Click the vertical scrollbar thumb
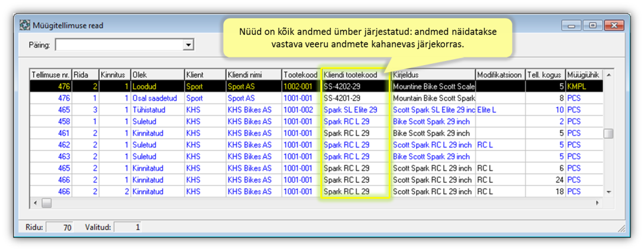 tap(608, 134)
